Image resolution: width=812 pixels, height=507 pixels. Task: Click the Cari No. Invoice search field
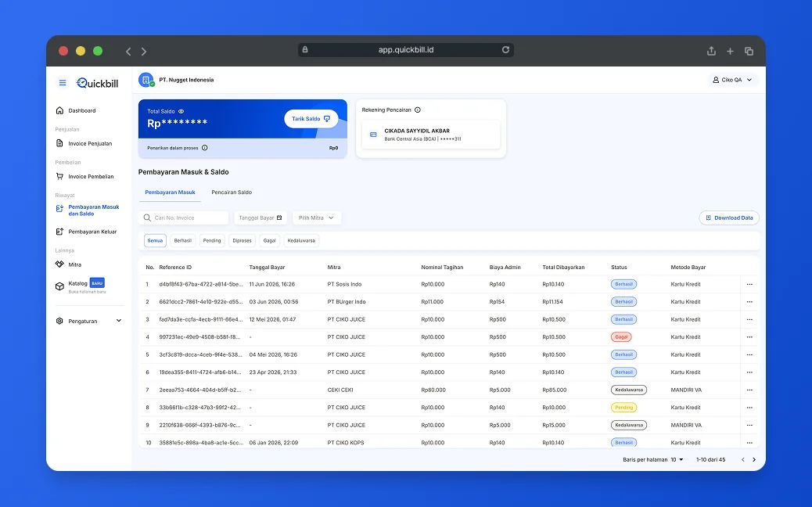pyautogui.click(x=183, y=218)
